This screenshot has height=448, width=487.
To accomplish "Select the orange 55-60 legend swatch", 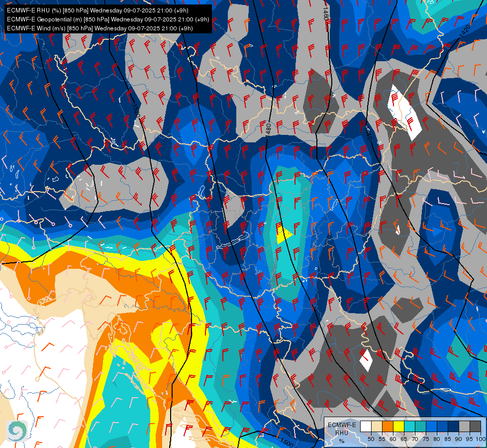I will 388,426.
